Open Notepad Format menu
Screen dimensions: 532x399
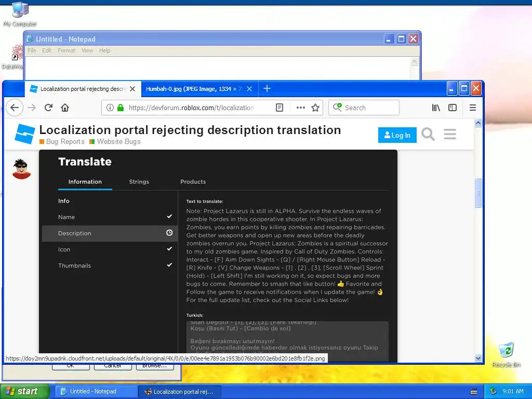[66, 50]
